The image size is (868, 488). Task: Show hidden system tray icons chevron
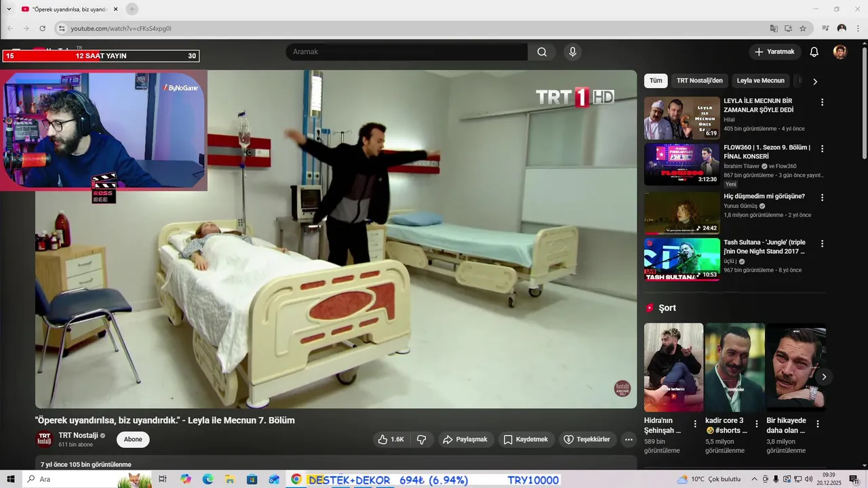tap(755, 479)
